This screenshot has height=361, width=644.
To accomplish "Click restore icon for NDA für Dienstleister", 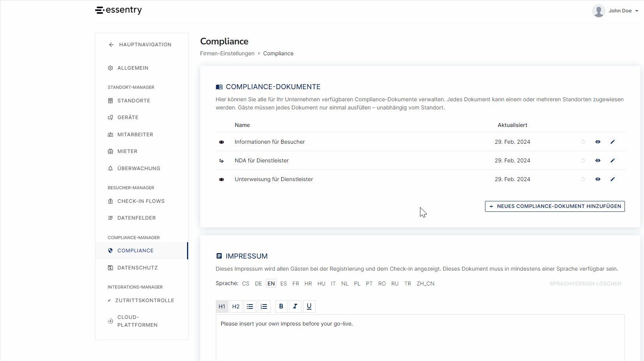I will coord(583,161).
